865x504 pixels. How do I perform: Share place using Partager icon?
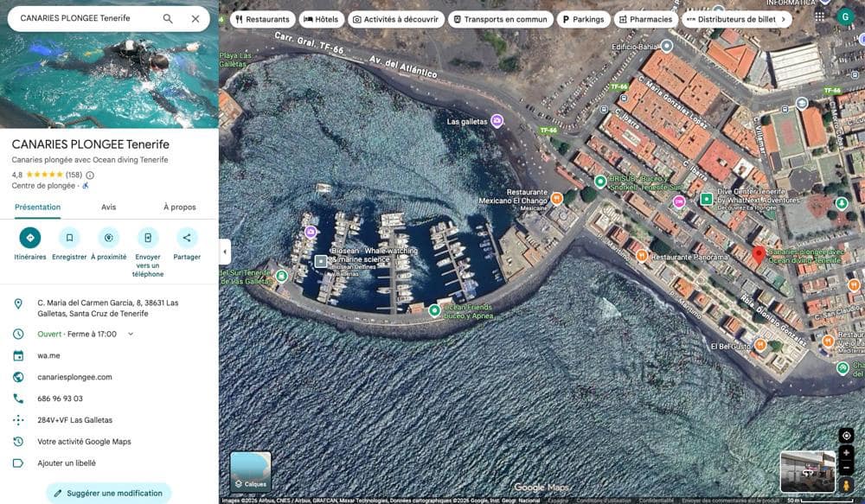(187, 238)
